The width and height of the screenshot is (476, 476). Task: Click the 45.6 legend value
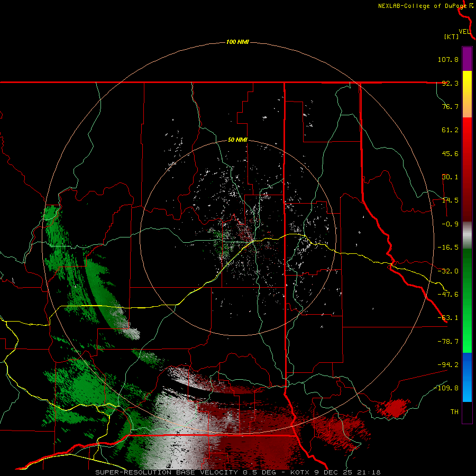point(450,153)
